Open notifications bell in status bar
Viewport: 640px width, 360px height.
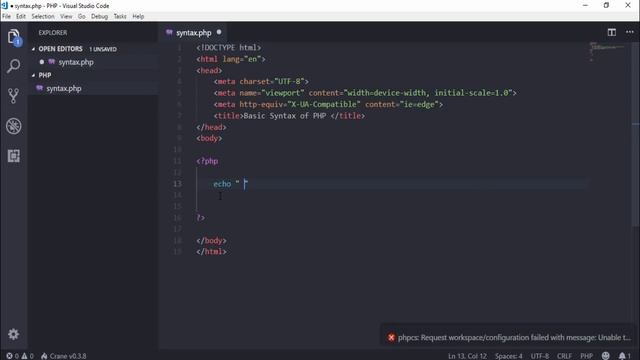(x=624, y=356)
